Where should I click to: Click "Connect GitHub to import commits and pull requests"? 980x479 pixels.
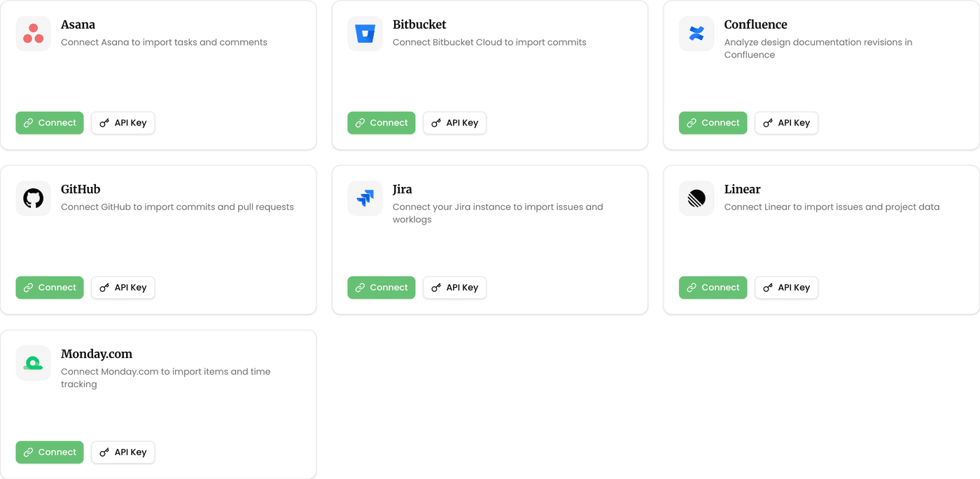point(177,207)
